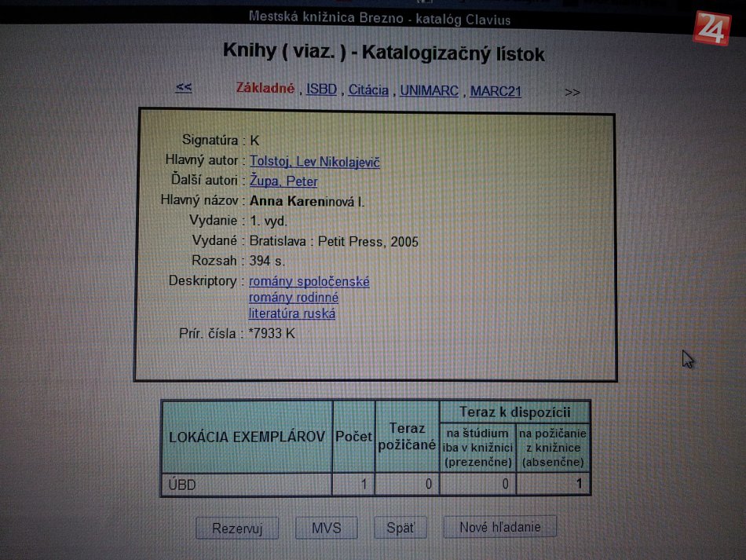Go to next record with >> arrows
The height and width of the screenshot is (560, 746).
tap(572, 92)
